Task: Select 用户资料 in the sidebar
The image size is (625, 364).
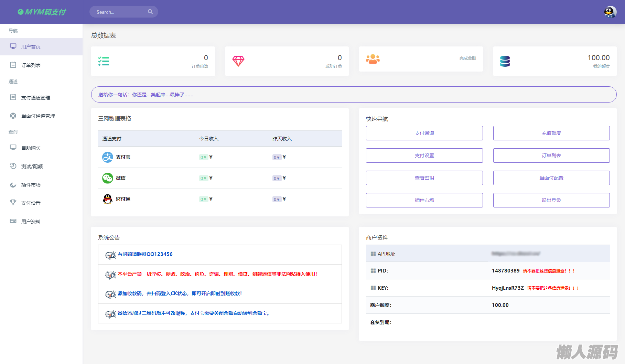Action: [31, 222]
